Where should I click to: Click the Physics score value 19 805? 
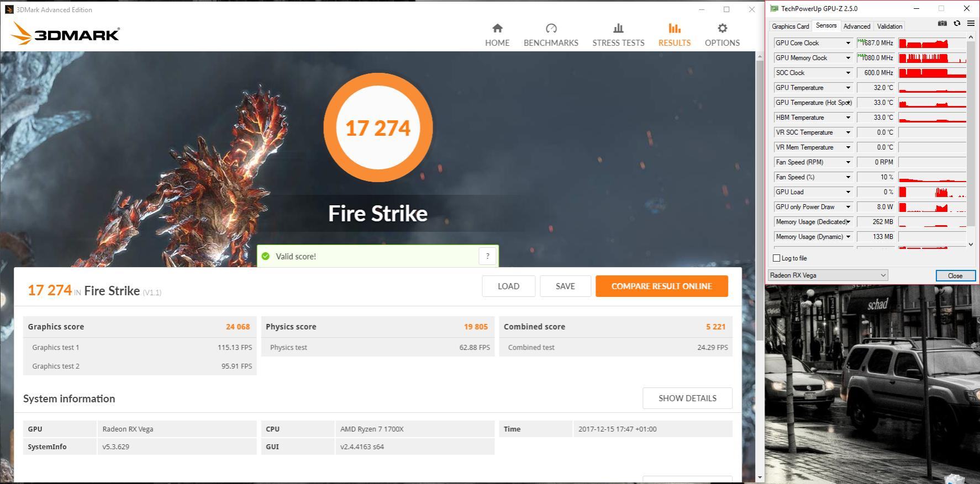pos(476,327)
